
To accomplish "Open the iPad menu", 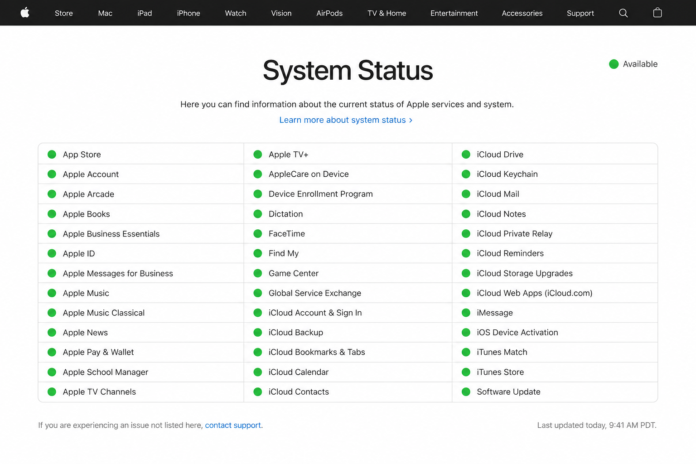I will [145, 13].
